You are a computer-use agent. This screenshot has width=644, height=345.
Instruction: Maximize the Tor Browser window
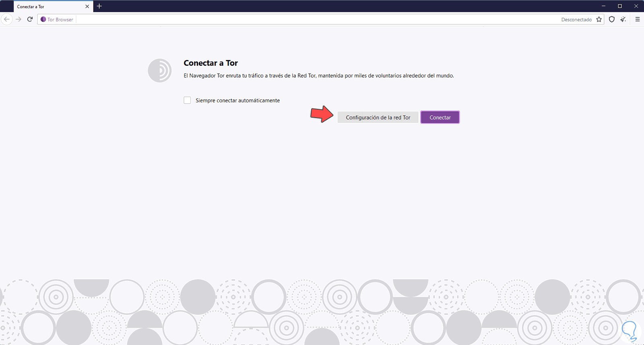point(620,6)
